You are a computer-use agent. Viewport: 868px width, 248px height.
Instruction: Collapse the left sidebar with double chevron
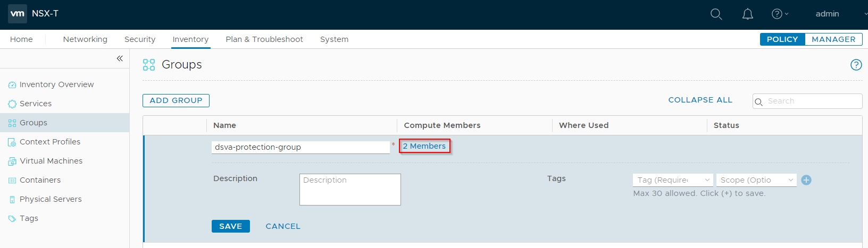point(120,58)
